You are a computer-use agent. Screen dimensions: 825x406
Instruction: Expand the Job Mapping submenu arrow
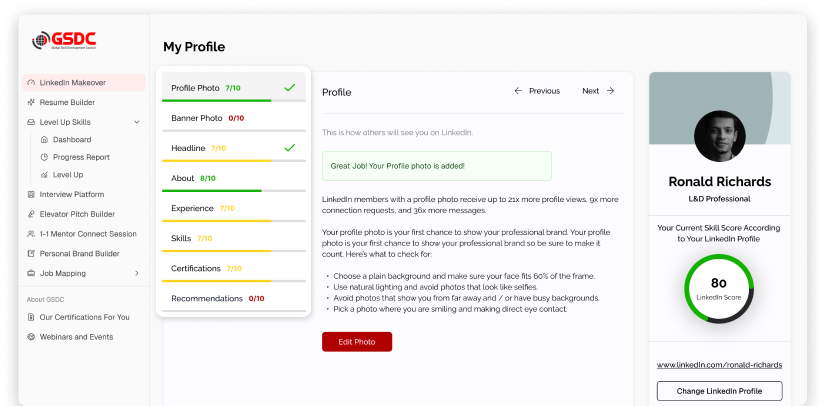click(x=136, y=273)
